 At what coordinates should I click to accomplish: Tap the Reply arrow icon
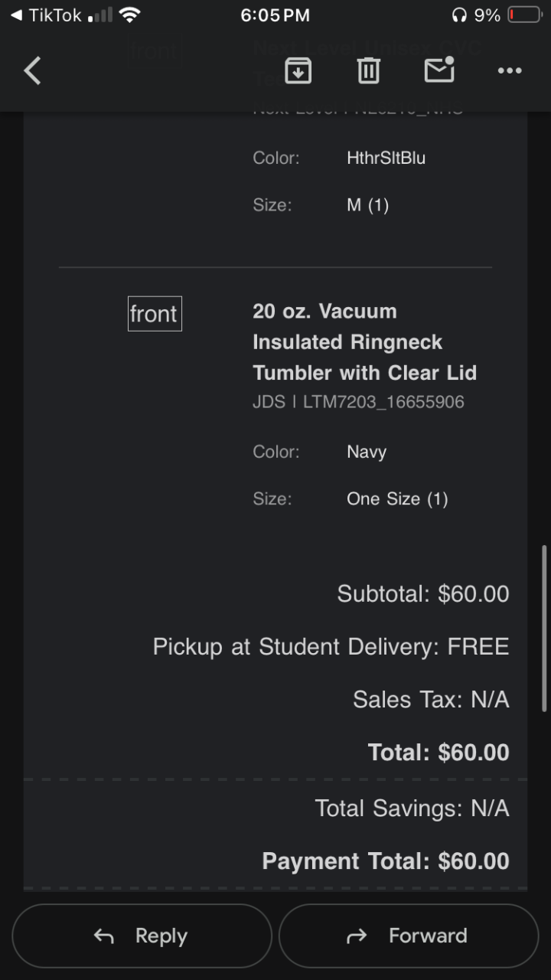(103, 936)
